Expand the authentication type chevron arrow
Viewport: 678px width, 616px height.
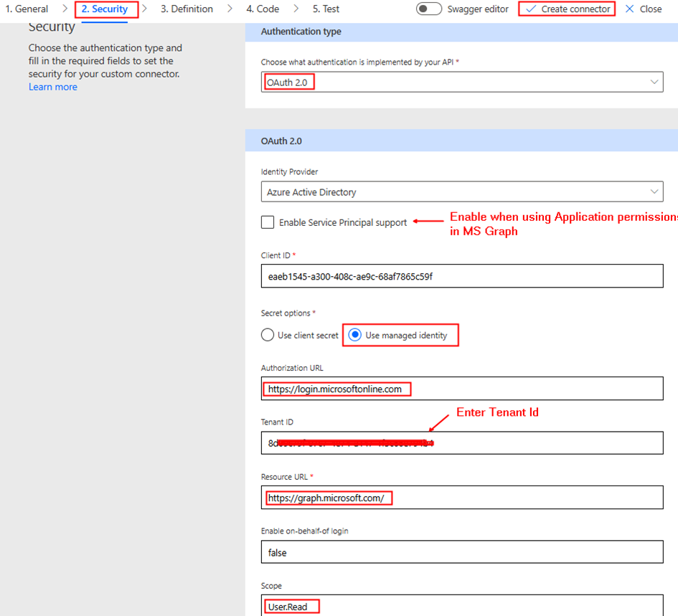click(654, 82)
